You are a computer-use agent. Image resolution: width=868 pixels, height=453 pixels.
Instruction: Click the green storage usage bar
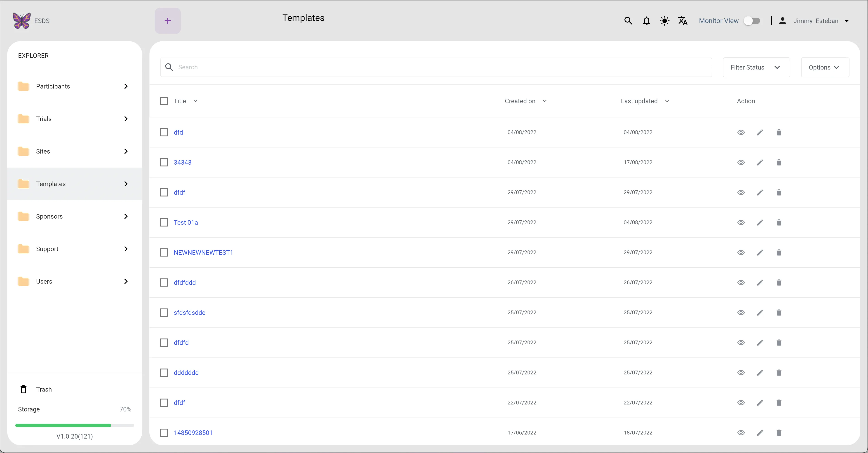tap(63, 425)
